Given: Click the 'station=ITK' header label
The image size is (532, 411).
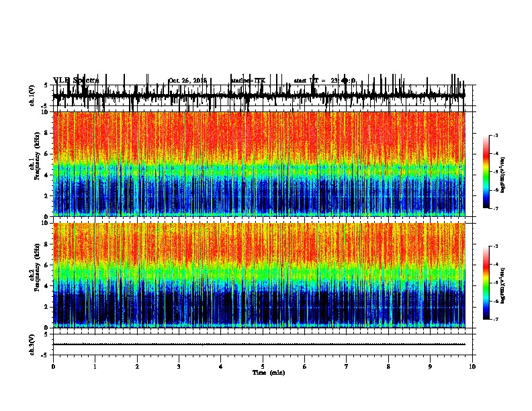Looking at the screenshot, I should (249, 81).
